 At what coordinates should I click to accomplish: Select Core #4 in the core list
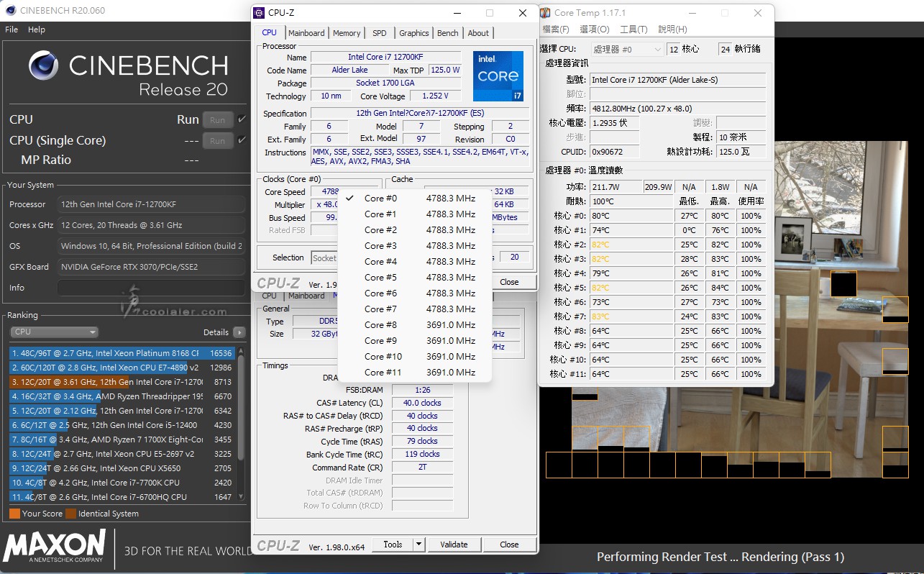(415, 262)
